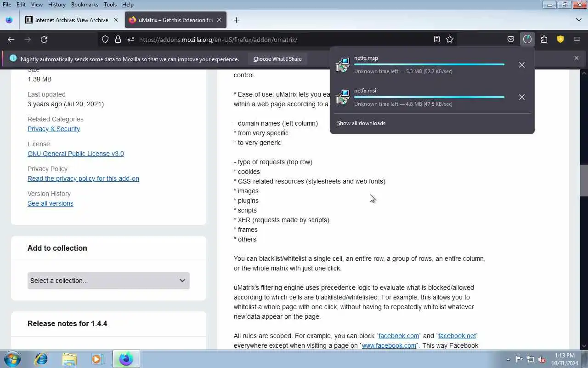Click Firefox Nightly taskbar button
Image resolution: width=588 pixels, height=368 pixels.
126,359
